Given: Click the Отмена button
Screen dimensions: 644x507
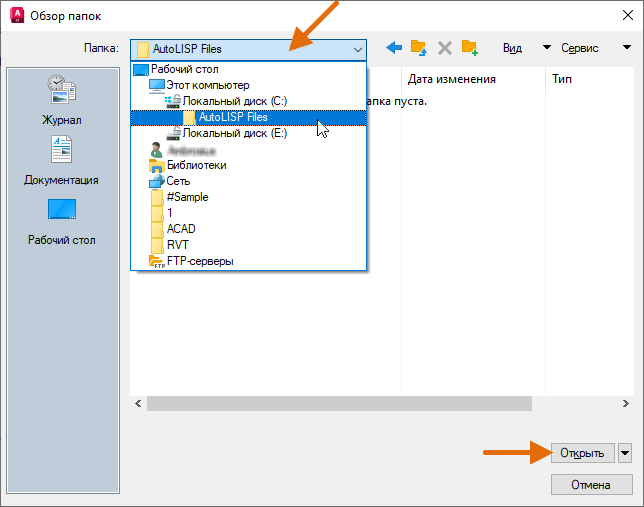Looking at the screenshot, I should [591, 485].
